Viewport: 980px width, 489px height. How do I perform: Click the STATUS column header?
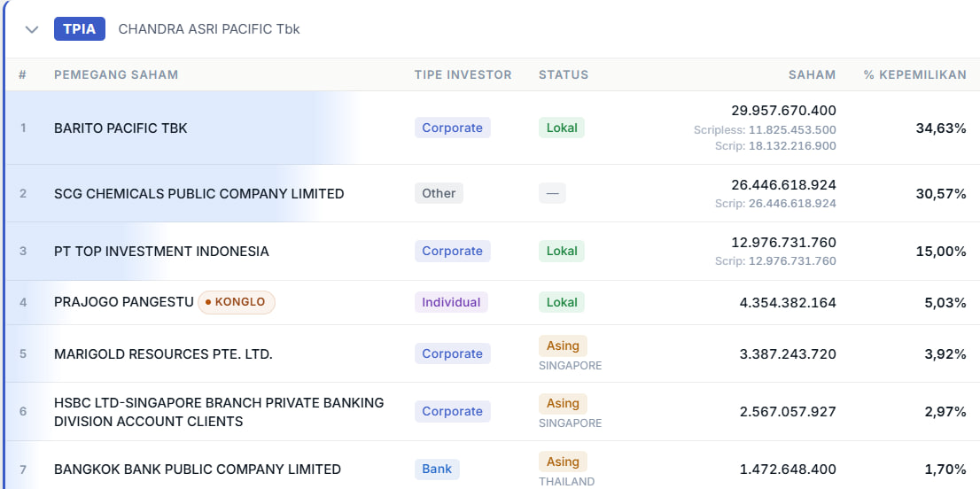coord(564,74)
